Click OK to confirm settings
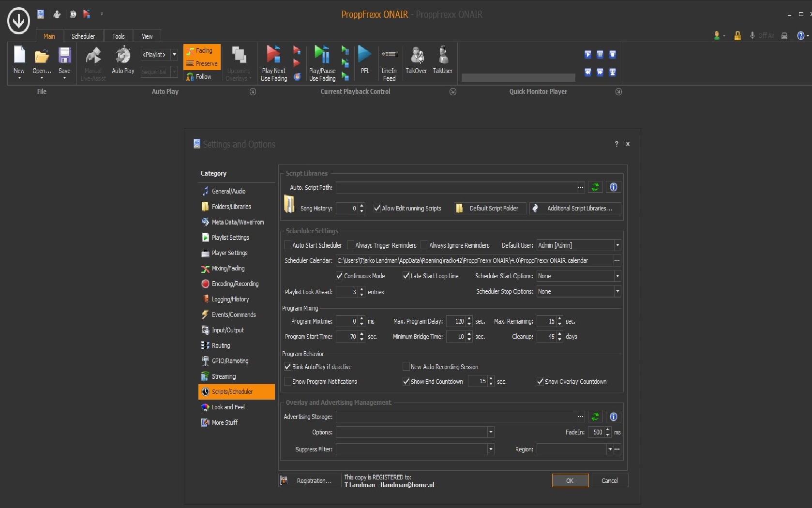 click(x=570, y=480)
